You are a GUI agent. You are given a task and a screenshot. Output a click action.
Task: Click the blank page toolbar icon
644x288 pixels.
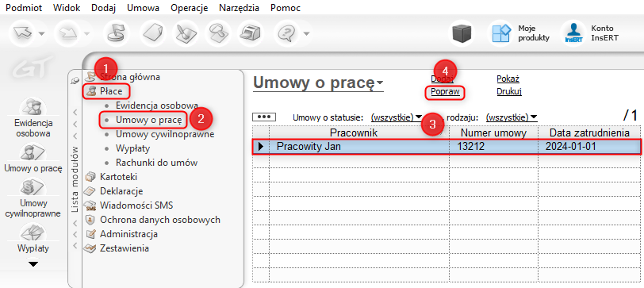pyautogui.click(x=152, y=33)
